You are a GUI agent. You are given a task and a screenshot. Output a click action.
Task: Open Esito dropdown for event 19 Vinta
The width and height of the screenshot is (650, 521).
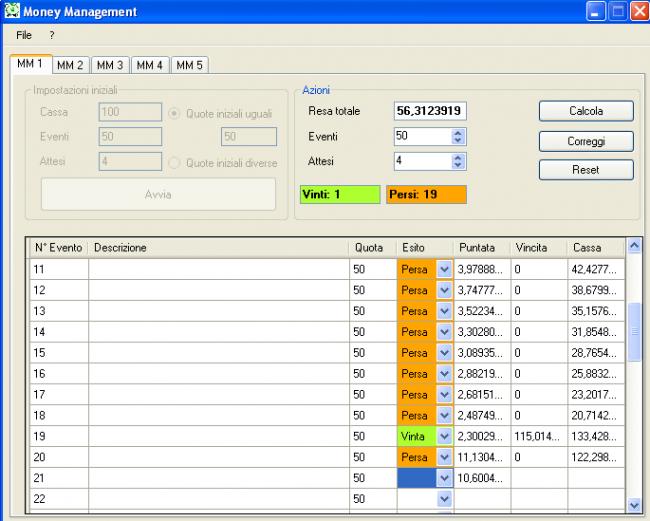coord(444,436)
